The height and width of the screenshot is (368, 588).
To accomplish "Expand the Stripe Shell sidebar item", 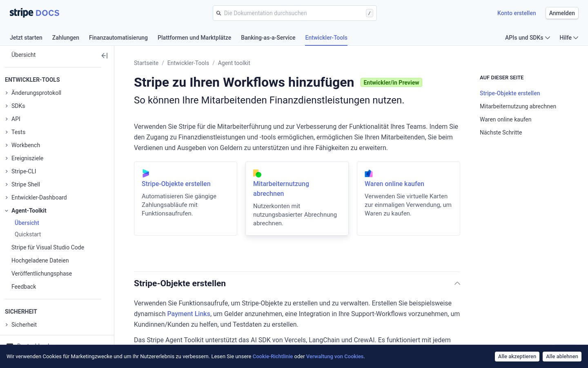I will tap(22, 184).
